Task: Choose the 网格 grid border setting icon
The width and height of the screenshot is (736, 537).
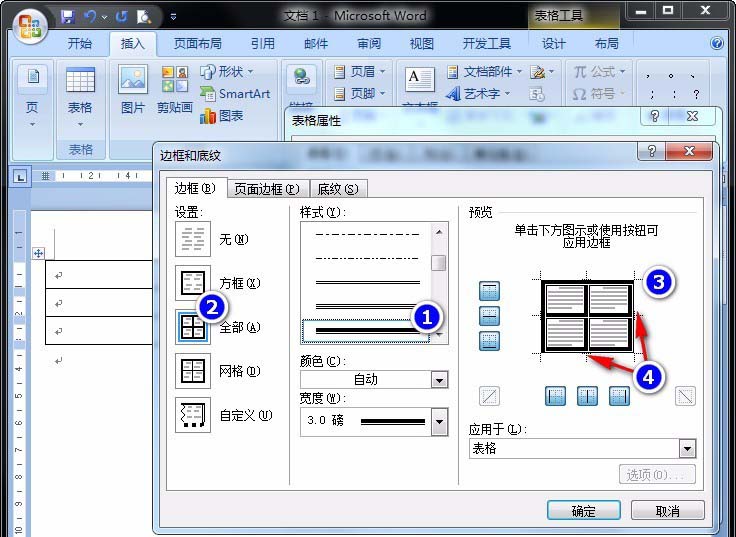Action: (x=193, y=371)
